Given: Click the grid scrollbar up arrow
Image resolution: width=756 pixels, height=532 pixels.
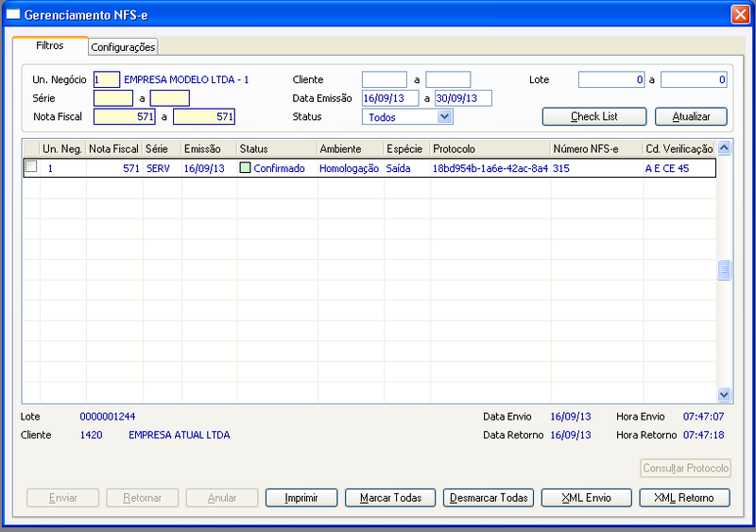Looking at the screenshot, I should [x=724, y=148].
